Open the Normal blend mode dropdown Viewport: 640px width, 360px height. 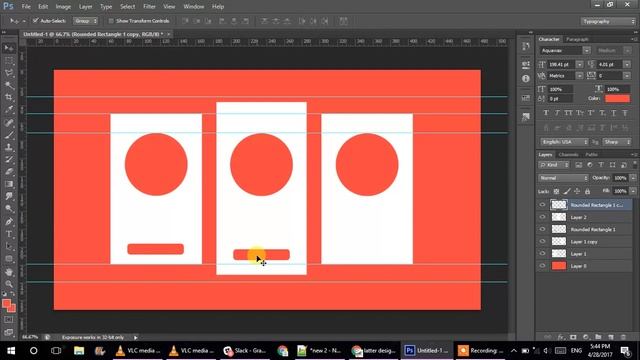click(x=563, y=178)
